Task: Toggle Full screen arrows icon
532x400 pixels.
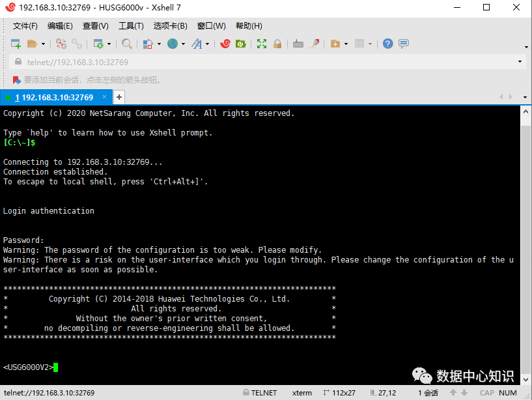Action: pos(262,44)
